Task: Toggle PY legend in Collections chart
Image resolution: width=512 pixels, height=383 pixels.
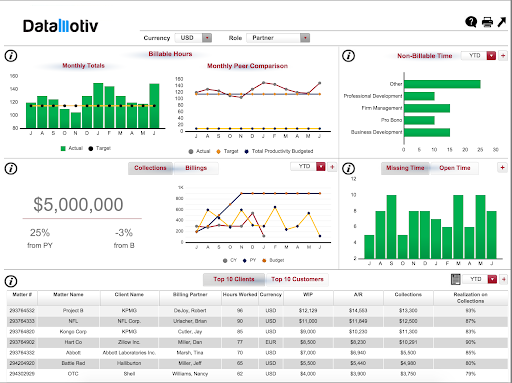Action: click(x=249, y=260)
